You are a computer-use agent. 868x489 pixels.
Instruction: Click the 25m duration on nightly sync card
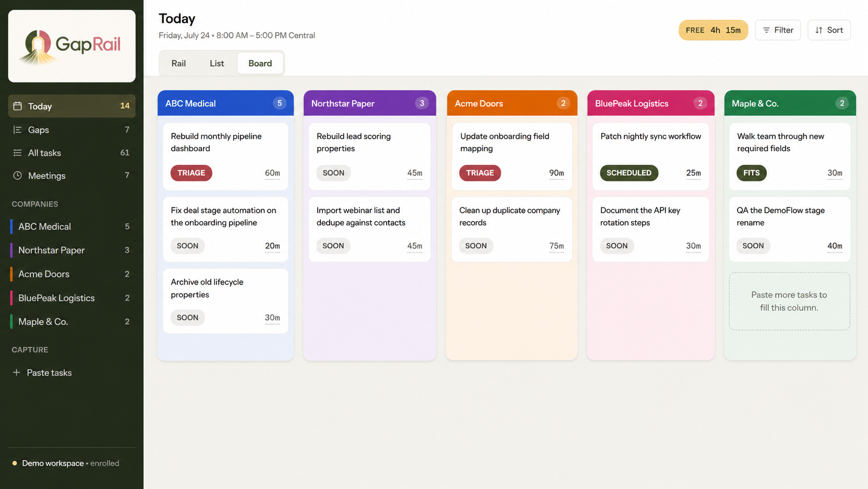pos(694,173)
